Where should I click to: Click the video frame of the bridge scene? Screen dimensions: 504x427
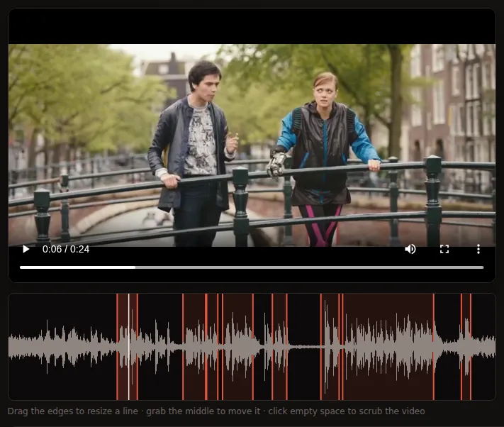tap(252, 145)
